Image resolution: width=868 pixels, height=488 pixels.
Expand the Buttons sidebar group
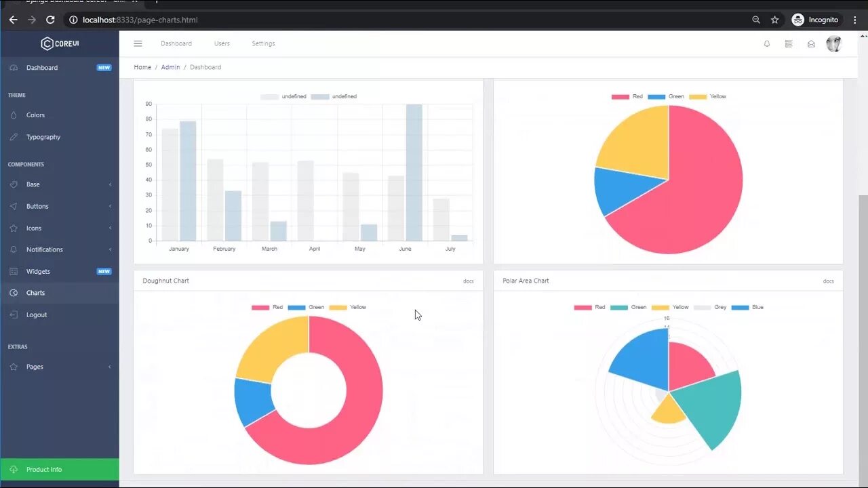tap(60, 206)
